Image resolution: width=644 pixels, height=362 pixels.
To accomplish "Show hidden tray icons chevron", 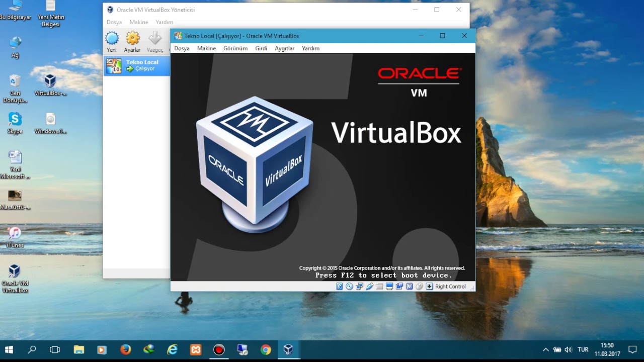I will click(x=545, y=350).
